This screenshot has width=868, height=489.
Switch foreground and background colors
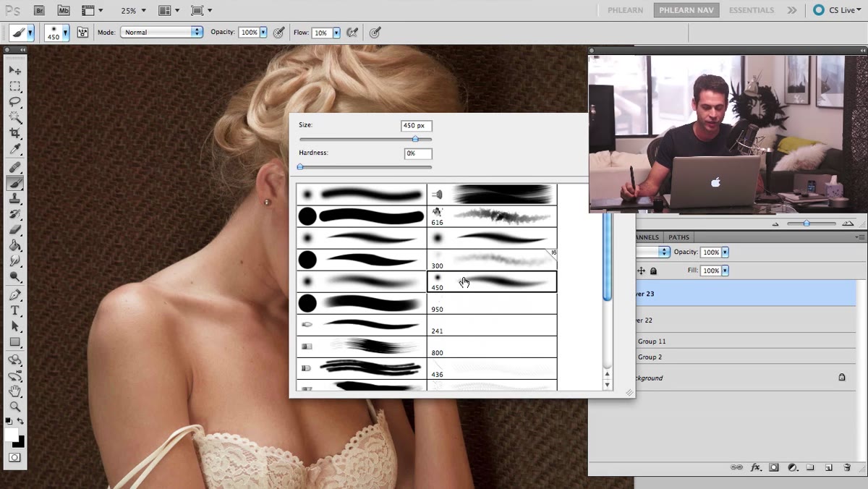[x=20, y=421]
